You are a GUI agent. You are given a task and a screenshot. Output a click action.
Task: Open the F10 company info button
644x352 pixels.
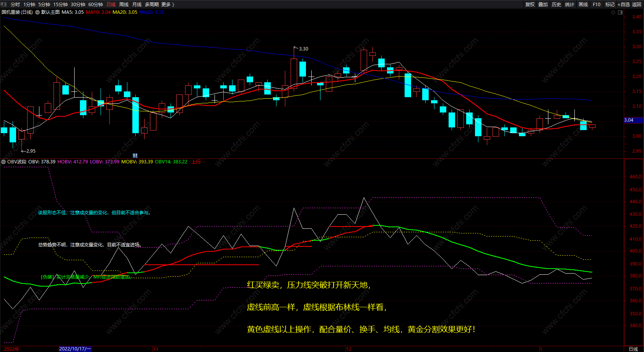597,5
